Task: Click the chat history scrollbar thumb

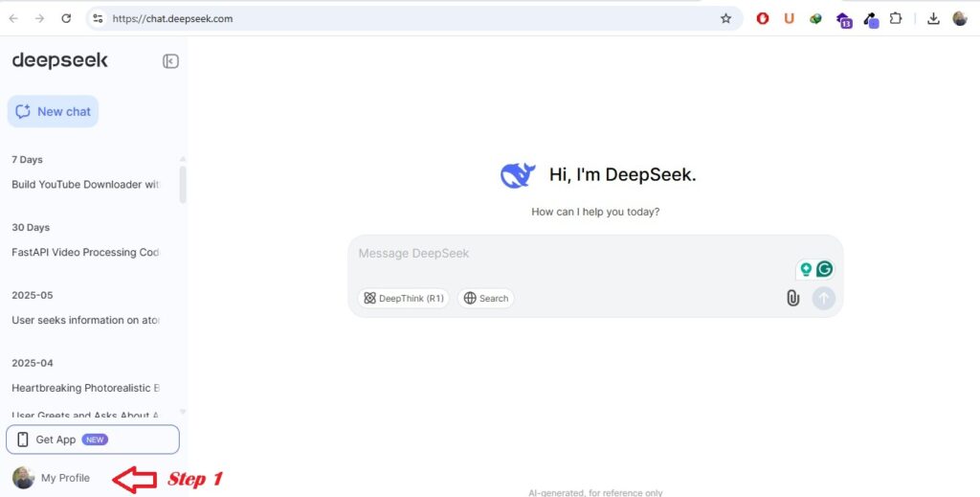Action: coord(183,185)
